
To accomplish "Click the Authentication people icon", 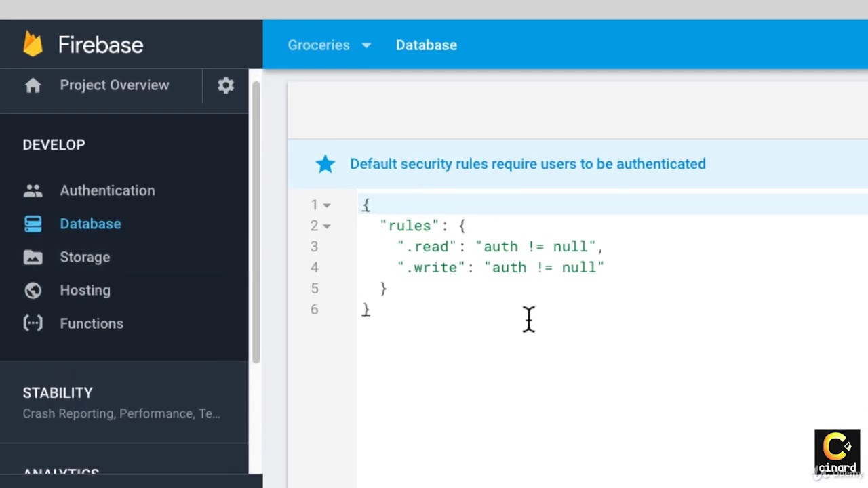I will (x=33, y=190).
